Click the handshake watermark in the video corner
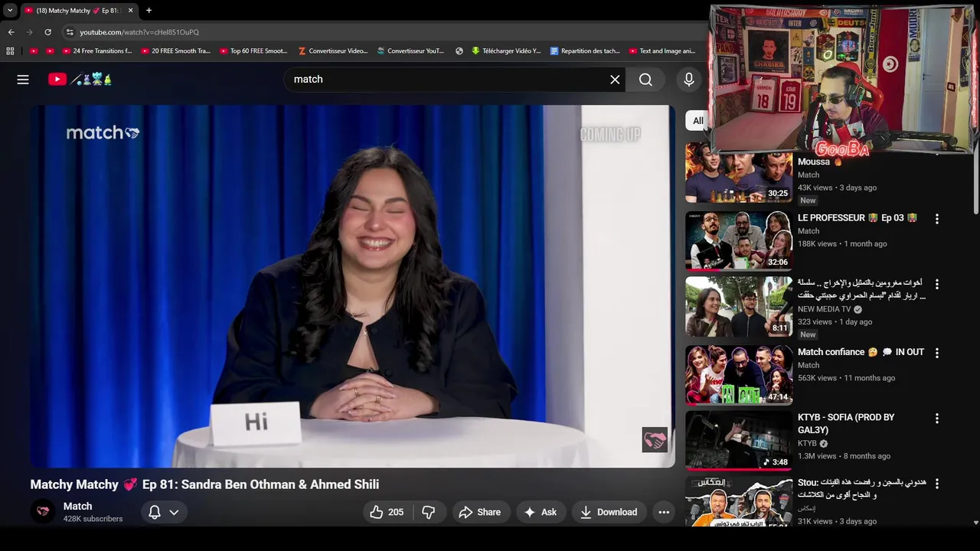Screen dimensions: 980x551 [655, 440]
